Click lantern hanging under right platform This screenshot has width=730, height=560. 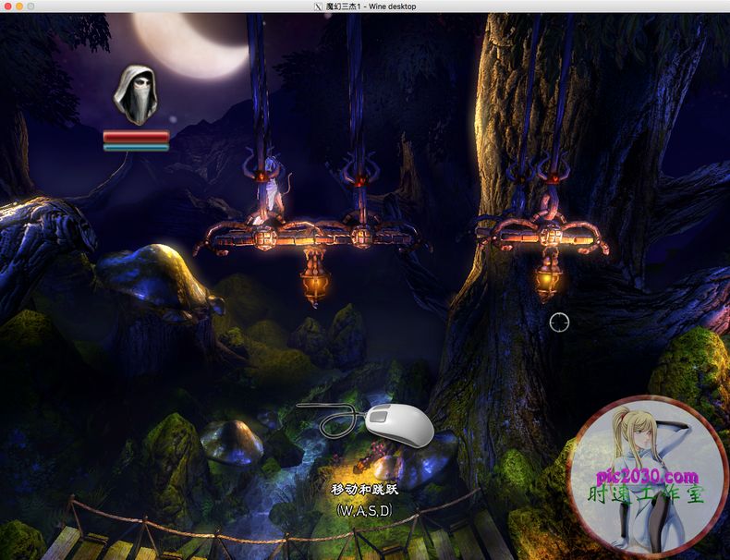tap(548, 275)
